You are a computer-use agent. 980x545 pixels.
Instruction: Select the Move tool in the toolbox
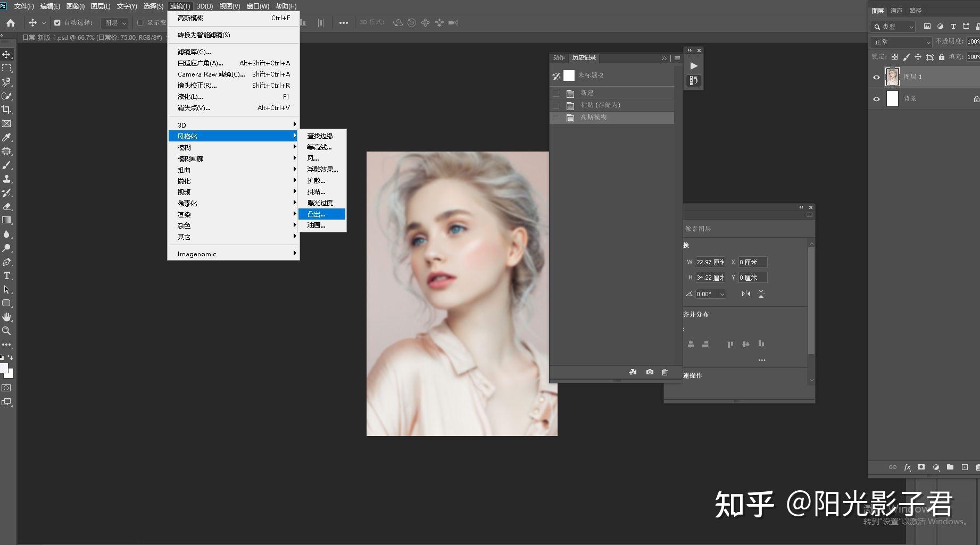(x=7, y=54)
